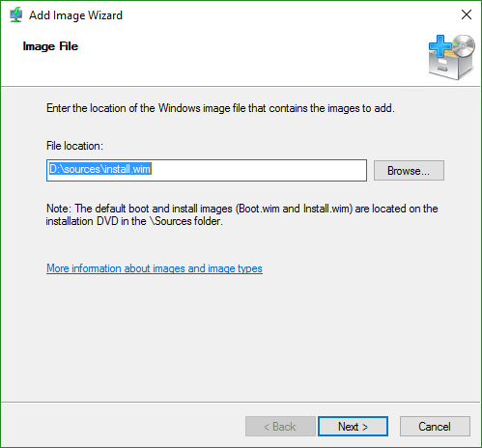Viewport: 482px width, 448px height.
Task: Click the greyed-out < Back button
Action: coord(280,427)
